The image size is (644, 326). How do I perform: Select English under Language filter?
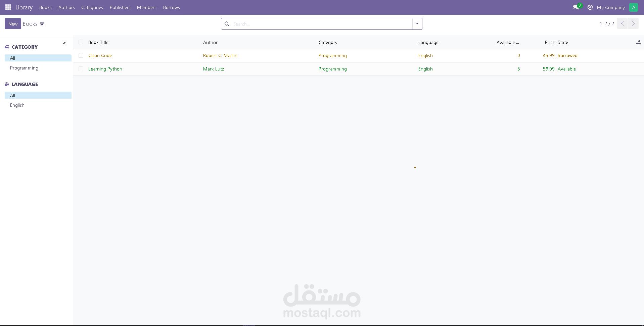17,105
